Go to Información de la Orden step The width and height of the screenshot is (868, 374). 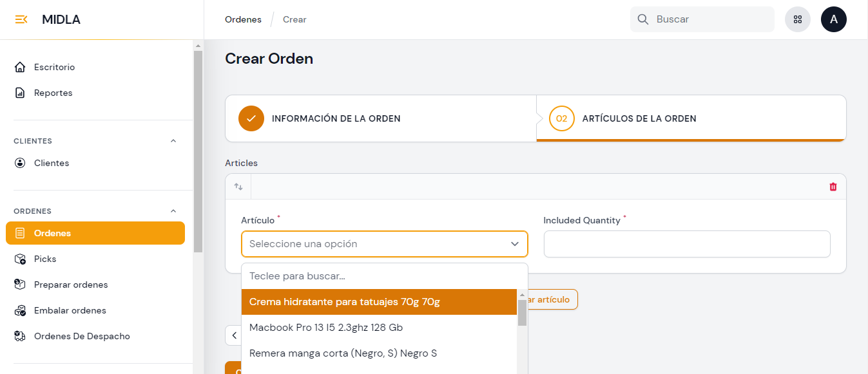[335, 118]
